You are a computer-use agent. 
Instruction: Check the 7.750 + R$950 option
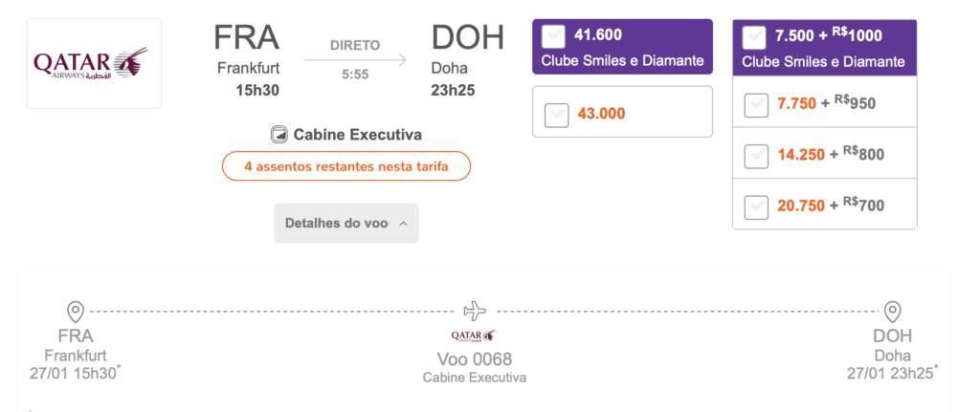[756, 105]
